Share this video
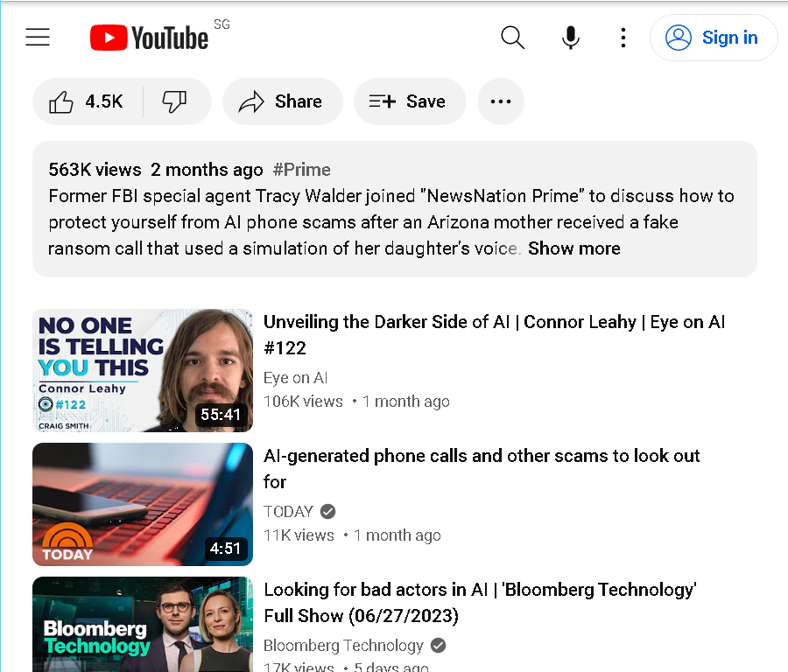788x672 pixels. [x=283, y=101]
